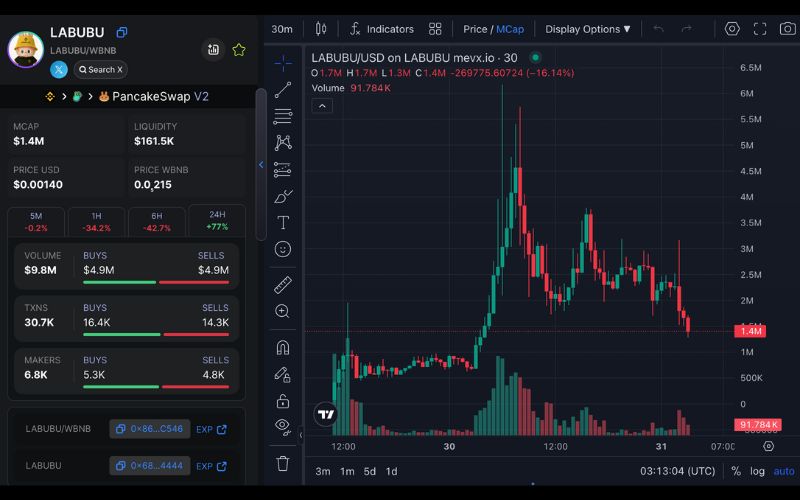Click the redo arrow in chart toolbar
This screenshot has height=500, width=800.
pos(687,29)
